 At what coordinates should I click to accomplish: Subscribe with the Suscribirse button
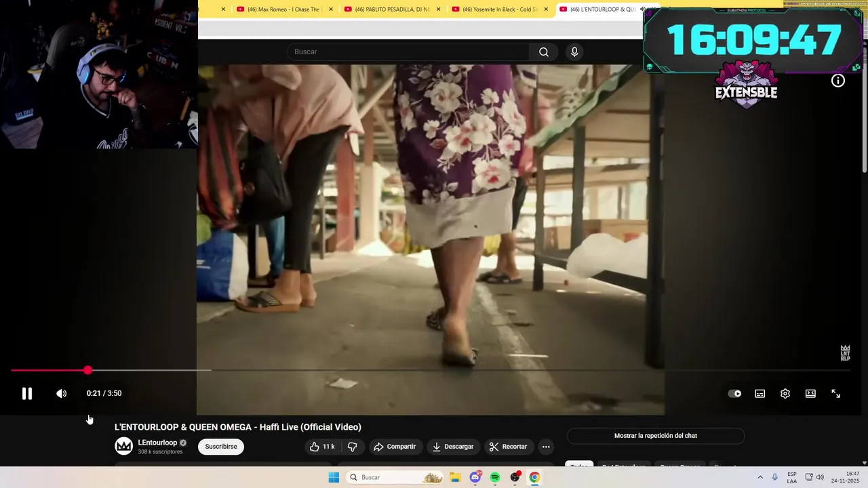pyautogui.click(x=221, y=447)
